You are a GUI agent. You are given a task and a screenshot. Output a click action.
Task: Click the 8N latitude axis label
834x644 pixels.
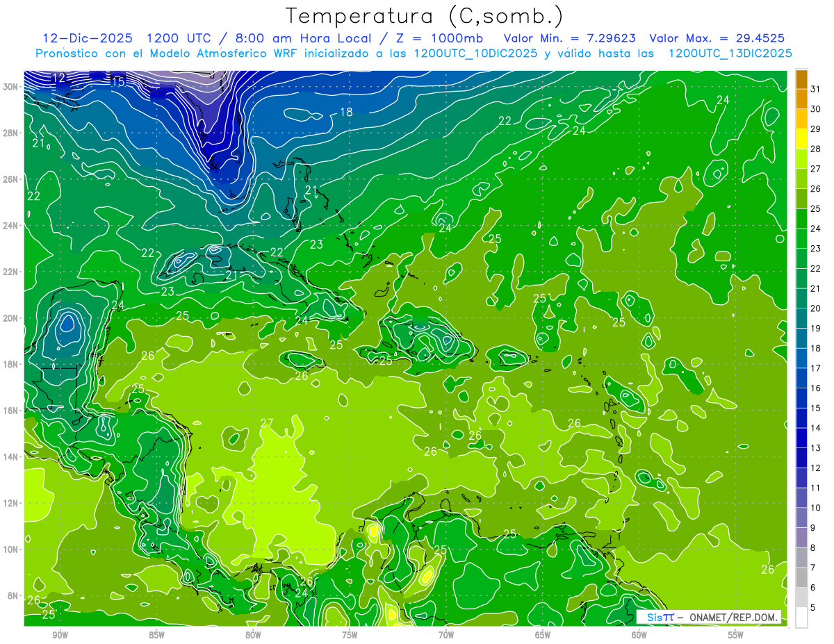click(x=13, y=595)
